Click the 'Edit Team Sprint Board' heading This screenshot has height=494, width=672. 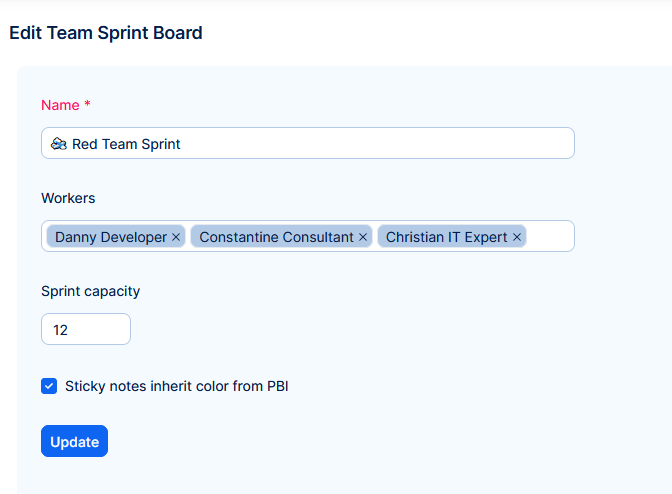click(106, 33)
